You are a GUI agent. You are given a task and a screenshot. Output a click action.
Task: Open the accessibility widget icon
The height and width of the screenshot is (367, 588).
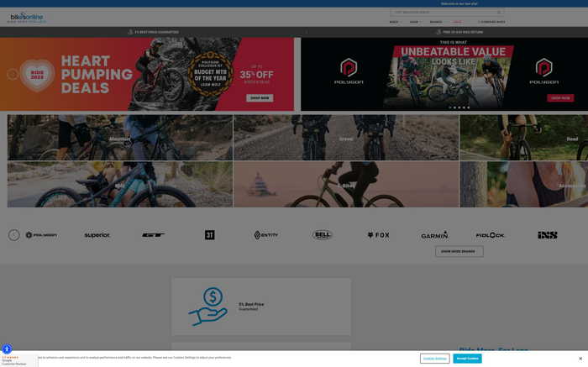[7, 349]
